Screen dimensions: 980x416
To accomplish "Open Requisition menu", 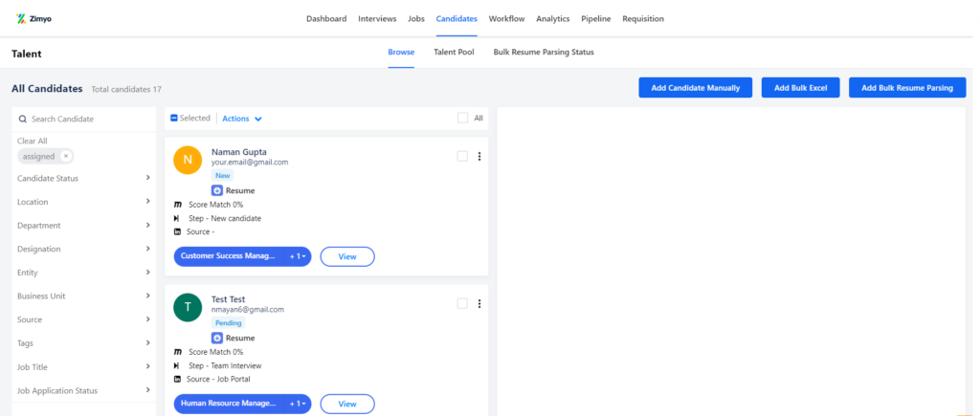I will [643, 19].
